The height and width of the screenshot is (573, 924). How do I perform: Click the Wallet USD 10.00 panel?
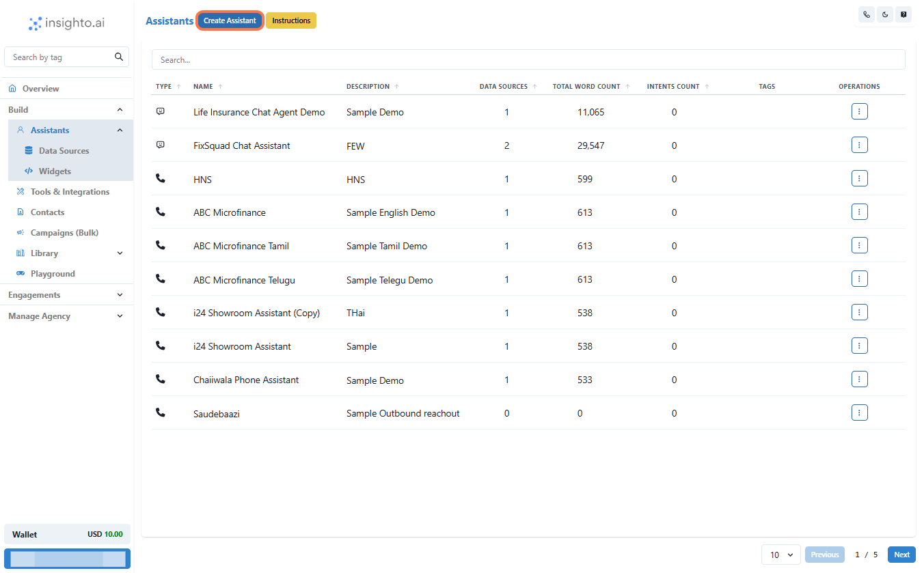pos(67,534)
